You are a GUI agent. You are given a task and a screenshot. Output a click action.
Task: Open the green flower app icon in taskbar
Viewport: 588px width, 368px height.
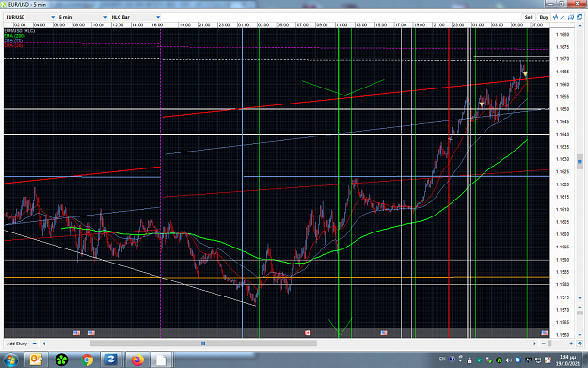click(61, 360)
